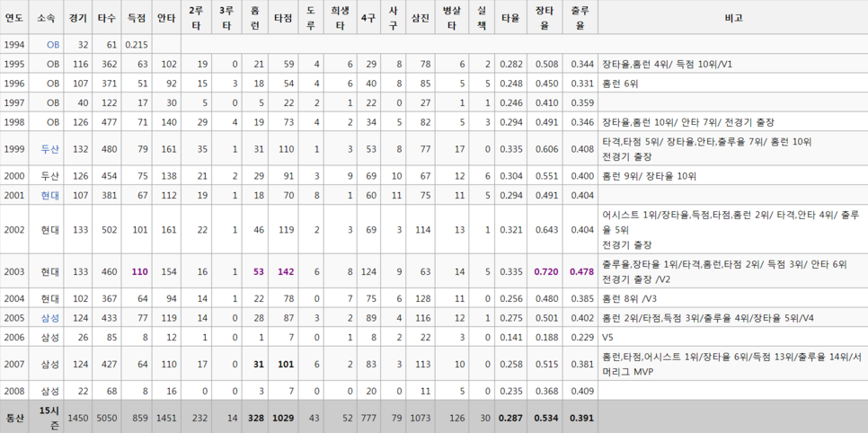
Task: Select the year cell 1999
Action: click(x=13, y=149)
